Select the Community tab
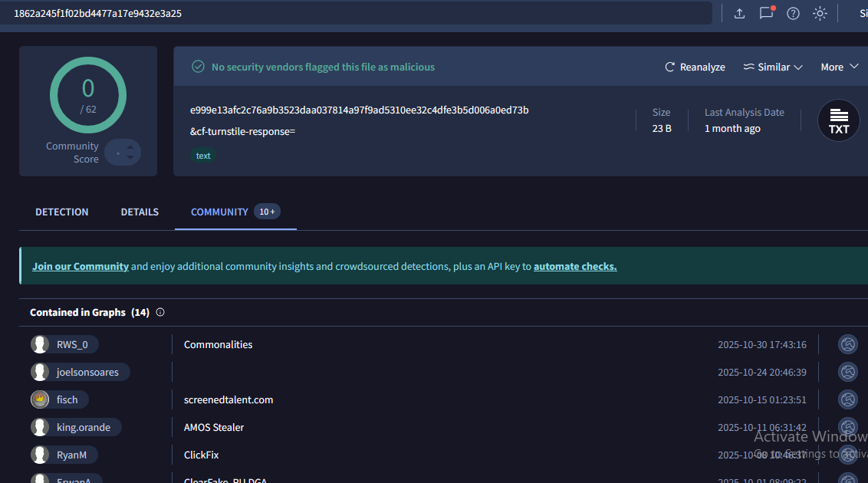Image resolution: width=868 pixels, height=483 pixels. pos(219,212)
